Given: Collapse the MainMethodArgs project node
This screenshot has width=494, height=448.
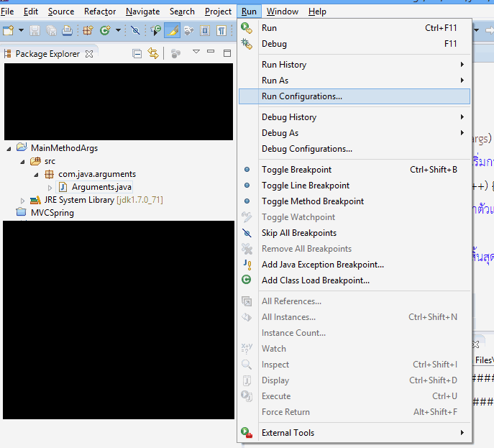Looking at the screenshot, I should tap(9, 149).
